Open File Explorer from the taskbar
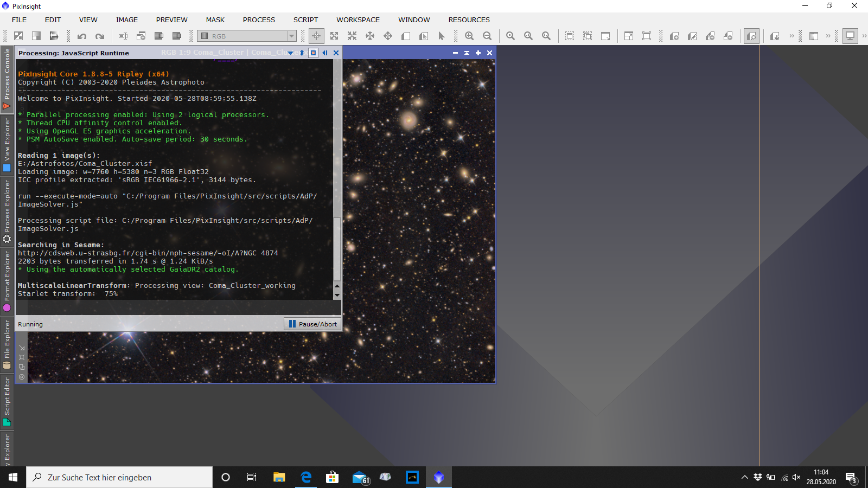This screenshot has height=488, width=868. point(279,477)
